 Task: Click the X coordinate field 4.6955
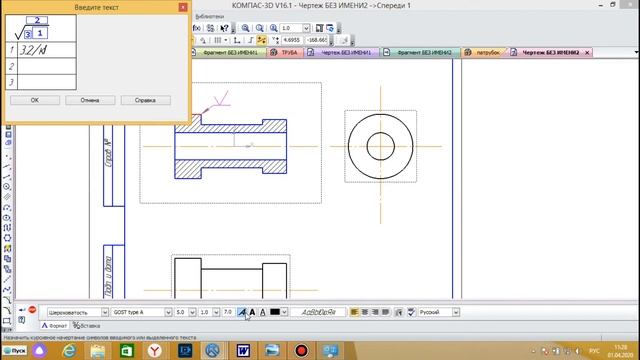(x=291, y=40)
